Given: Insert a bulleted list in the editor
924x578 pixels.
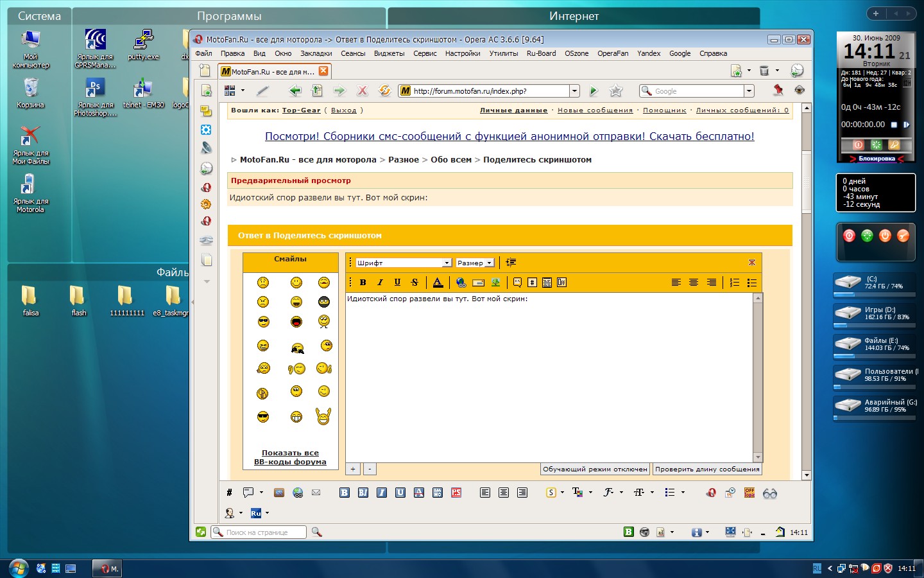Looking at the screenshot, I should tap(752, 282).
